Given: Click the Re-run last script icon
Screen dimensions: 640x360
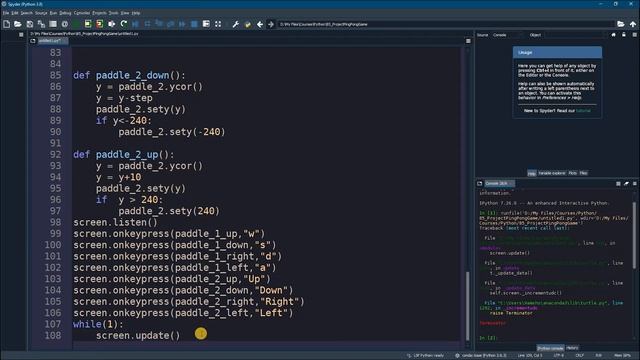Looking at the screenshot, I should point(123,24).
